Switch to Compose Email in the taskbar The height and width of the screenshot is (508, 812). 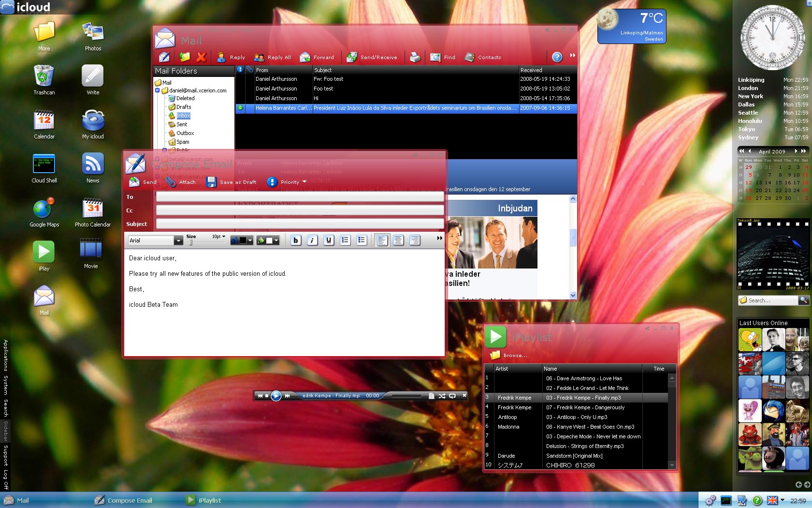pos(123,500)
